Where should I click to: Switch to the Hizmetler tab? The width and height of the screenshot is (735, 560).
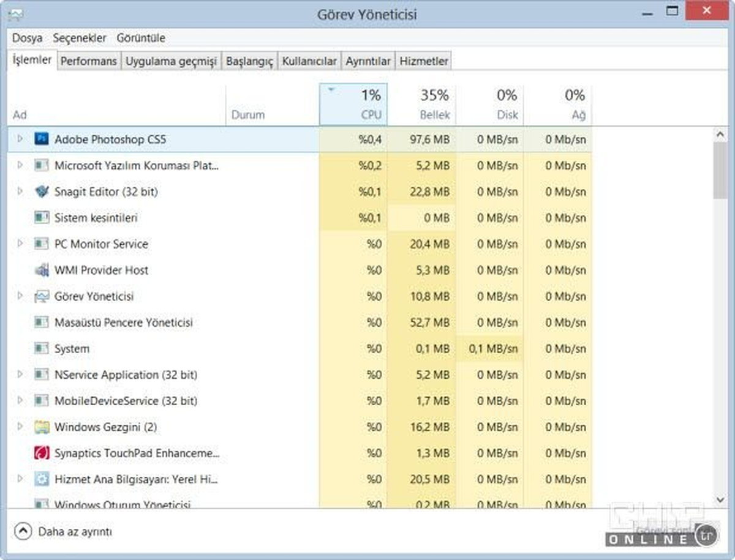424,61
